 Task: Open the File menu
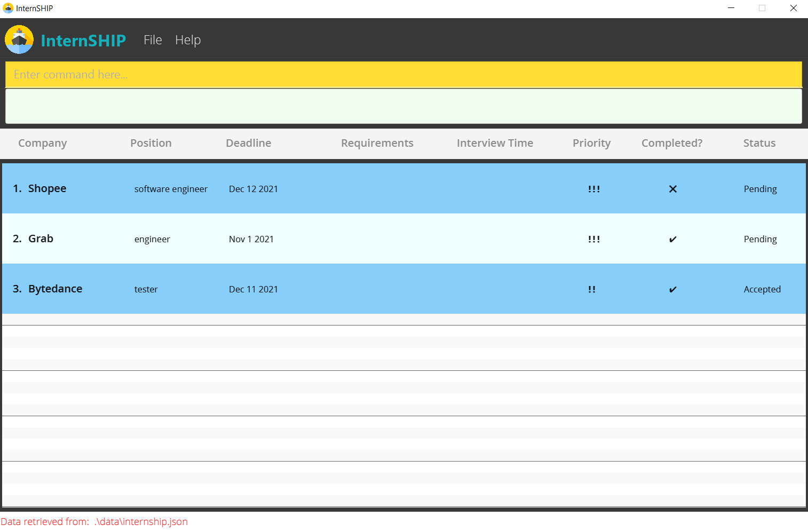tap(153, 40)
